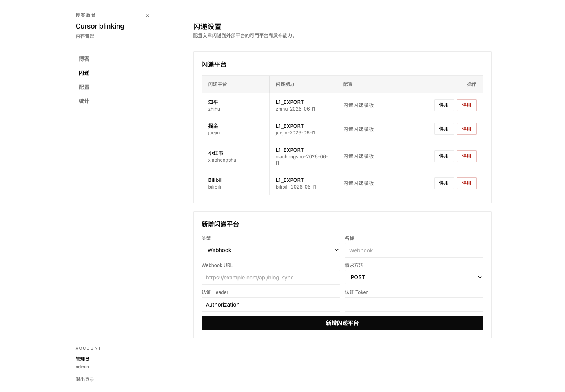The width and height of the screenshot is (565, 392).
Task: Click the bilibili-2026-06-l1 capability text
Action: pyautogui.click(x=296, y=187)
